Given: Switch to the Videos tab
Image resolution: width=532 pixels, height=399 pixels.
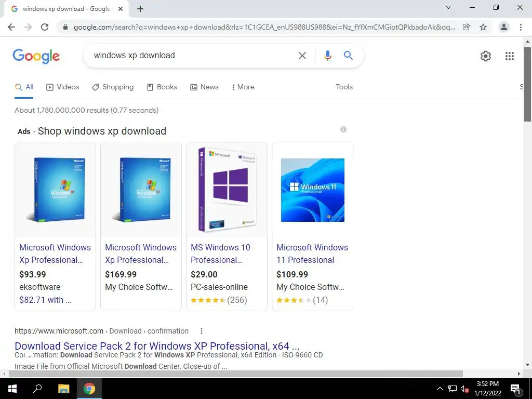Looking at the screenshot, I should [62, 87].
